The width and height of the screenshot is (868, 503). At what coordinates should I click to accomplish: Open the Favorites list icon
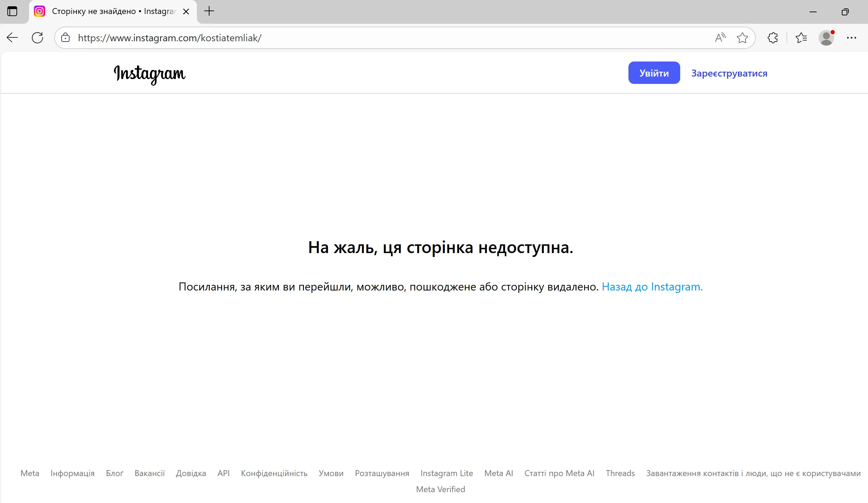tap(801, 38)
